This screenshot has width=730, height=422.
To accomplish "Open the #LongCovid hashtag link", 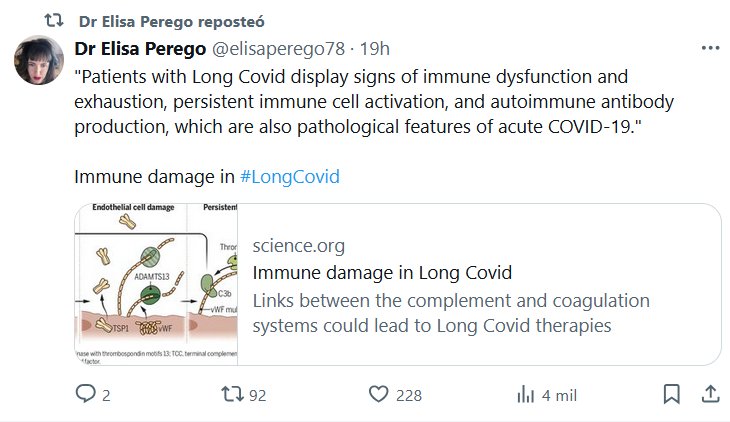I will tap(290, 177).
